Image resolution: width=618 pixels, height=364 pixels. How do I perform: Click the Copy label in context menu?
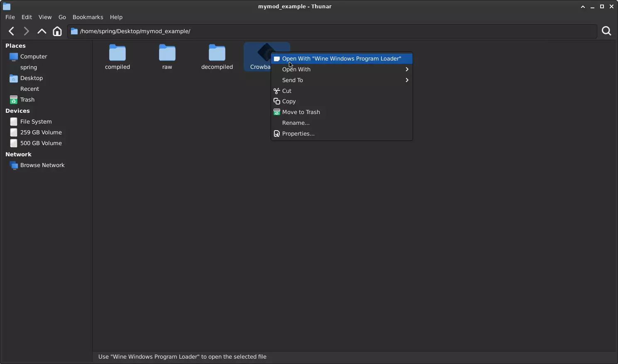pos(289,101)
